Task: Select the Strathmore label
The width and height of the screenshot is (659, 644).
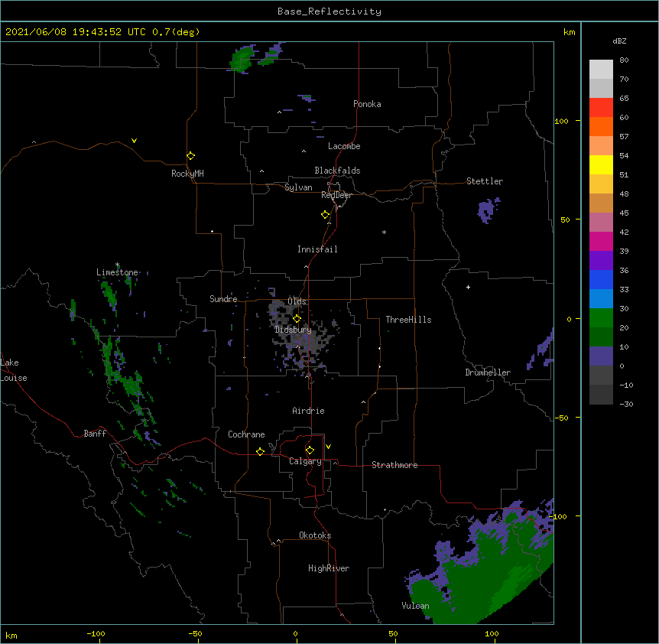Action: [394, 465]
